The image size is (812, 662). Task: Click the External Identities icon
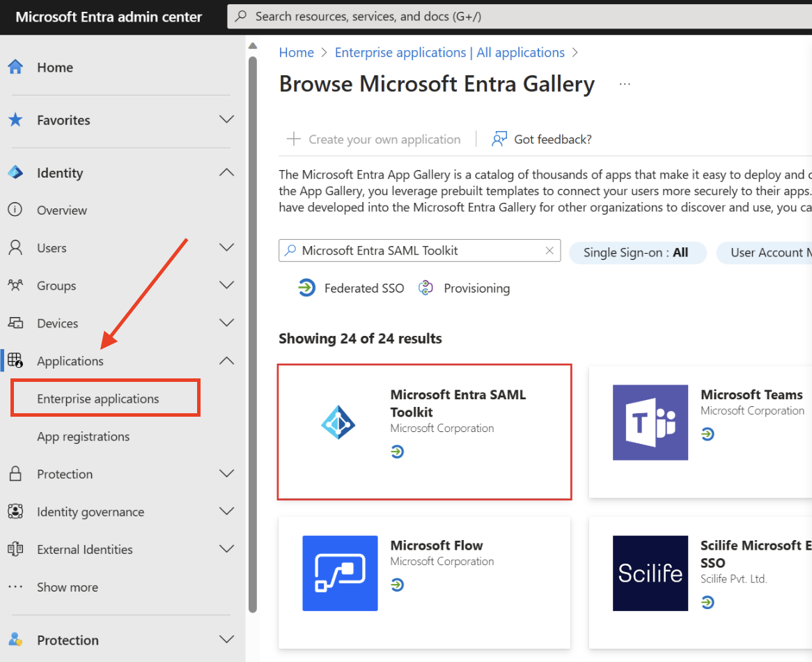[x=15, y=549]
